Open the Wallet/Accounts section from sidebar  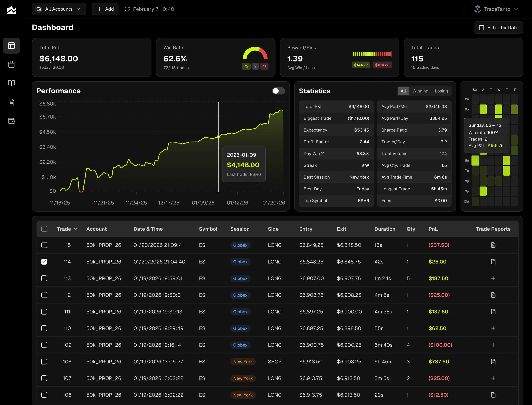(x=11, y=121)
